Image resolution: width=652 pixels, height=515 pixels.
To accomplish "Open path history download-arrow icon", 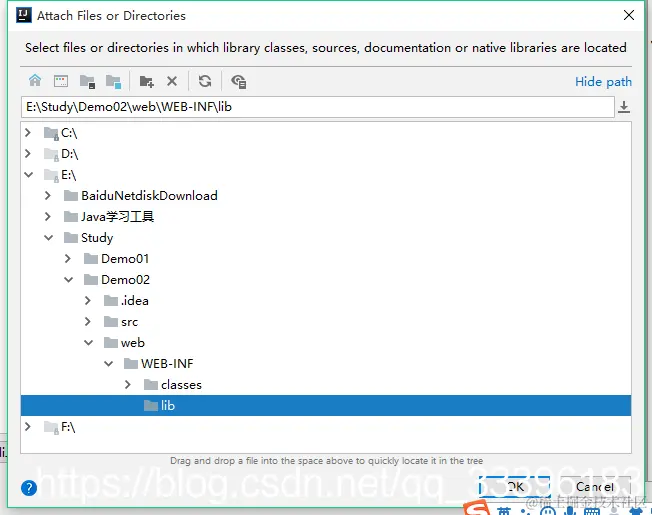I will point(623,107).
